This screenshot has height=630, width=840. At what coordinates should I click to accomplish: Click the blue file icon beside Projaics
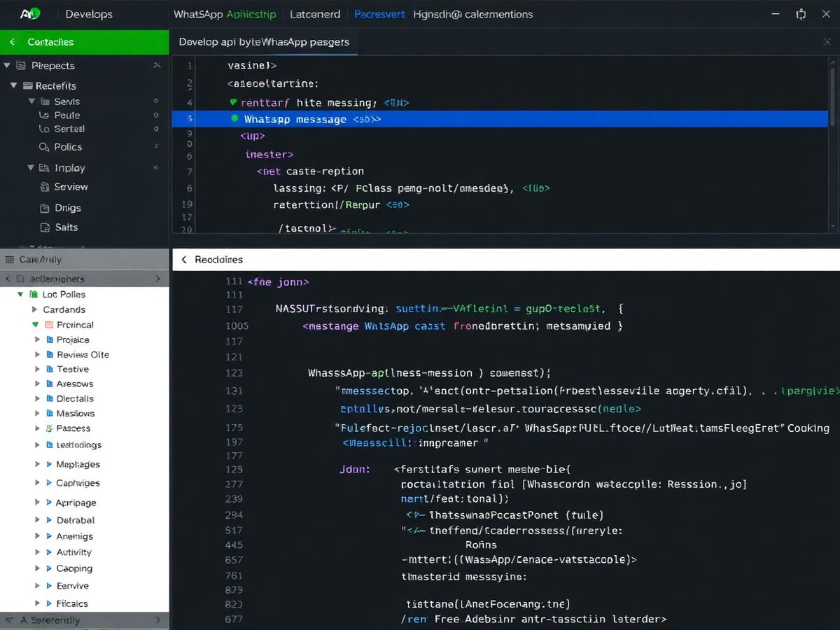click(50, 339)
